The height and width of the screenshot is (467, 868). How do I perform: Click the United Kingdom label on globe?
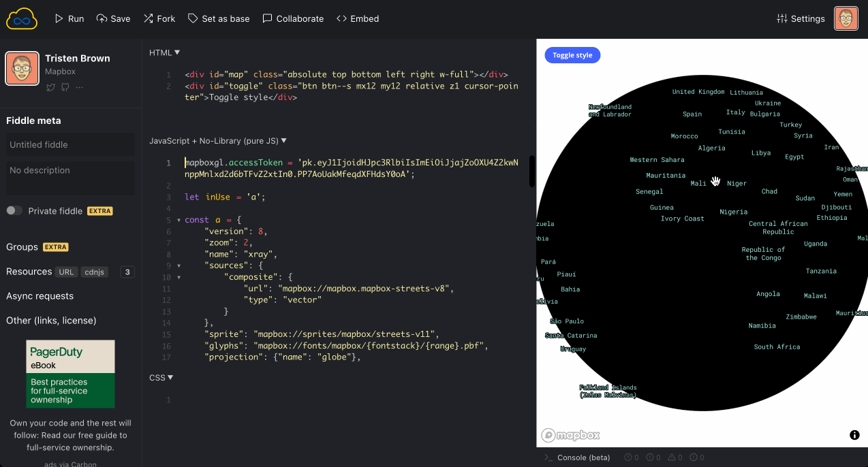coord(698,92)
